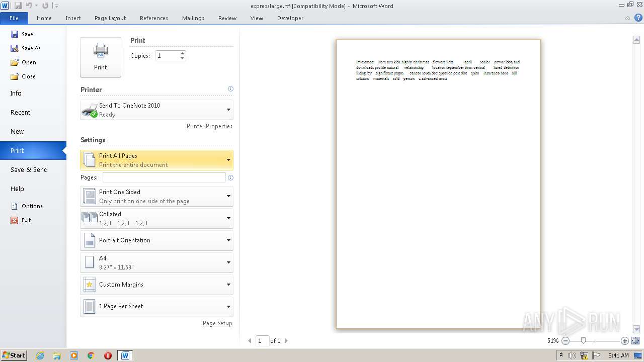This screenshot has width=644, height=362.
Task: Open the Print One Sided dropdown
Action: (156, 197)
